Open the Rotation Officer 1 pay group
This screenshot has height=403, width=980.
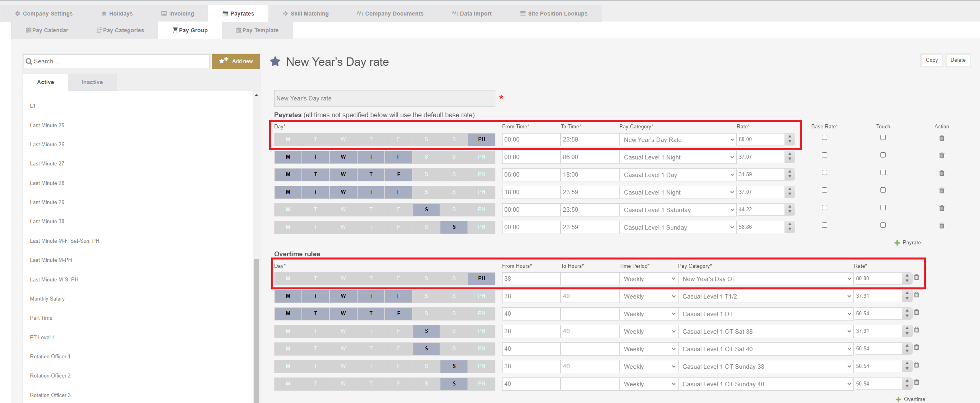50,357
